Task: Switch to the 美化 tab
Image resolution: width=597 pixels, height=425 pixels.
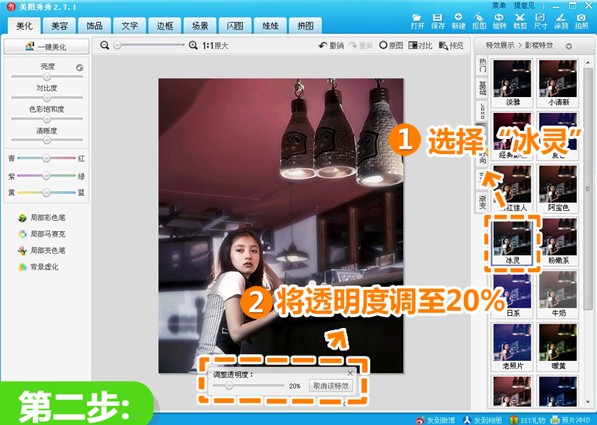Action: pos(24,26)
